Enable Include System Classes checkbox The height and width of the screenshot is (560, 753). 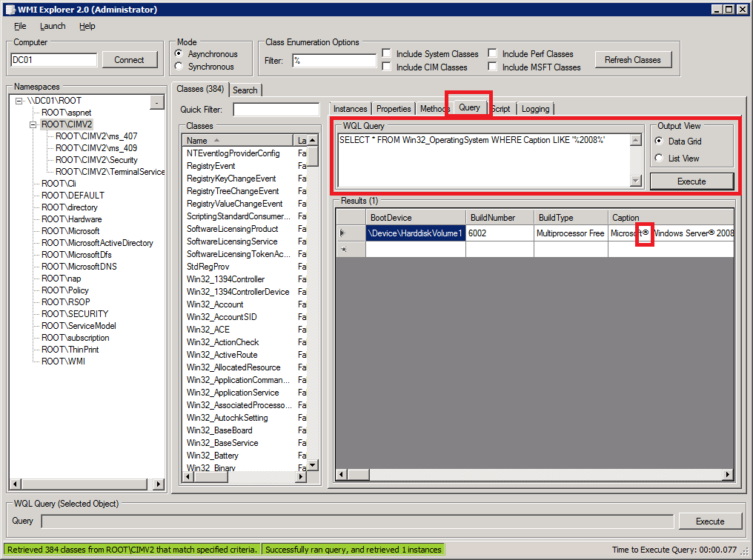click(x=387, y=54)
